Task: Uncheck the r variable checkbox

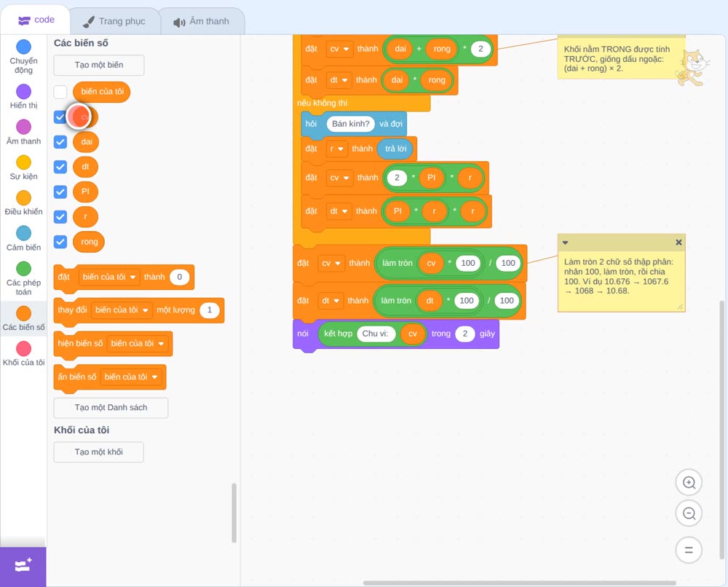Action: pyautogui.click(x=60, y=217)
